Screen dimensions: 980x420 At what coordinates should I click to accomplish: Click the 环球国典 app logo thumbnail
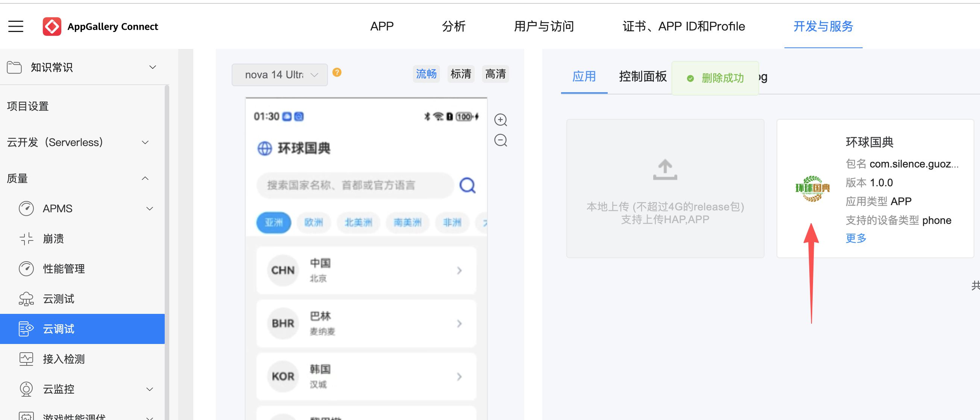pos(812,188)
